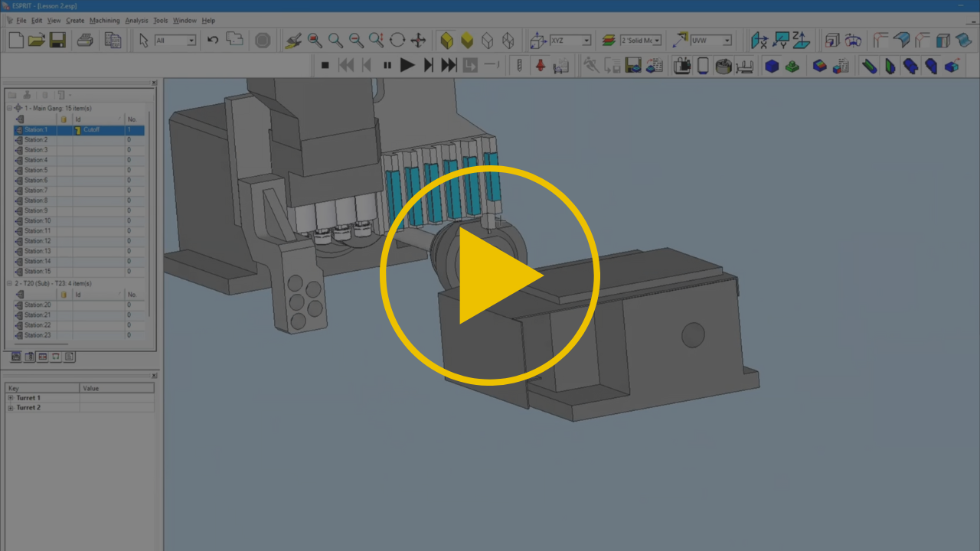The width and height of the screenshot is (980, 551).
Task: Click the shaded solid view cube icon
Action: [447, 41]
